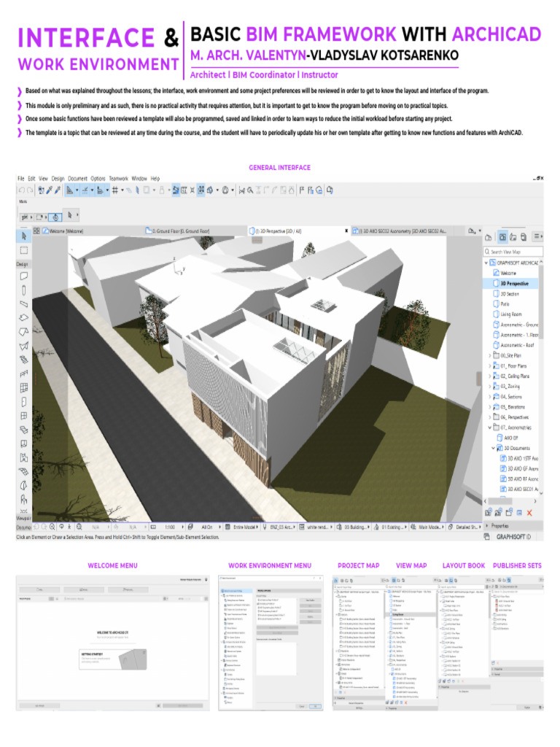
Task: Expand the 00_Site Plan folder
Action: 489,355
